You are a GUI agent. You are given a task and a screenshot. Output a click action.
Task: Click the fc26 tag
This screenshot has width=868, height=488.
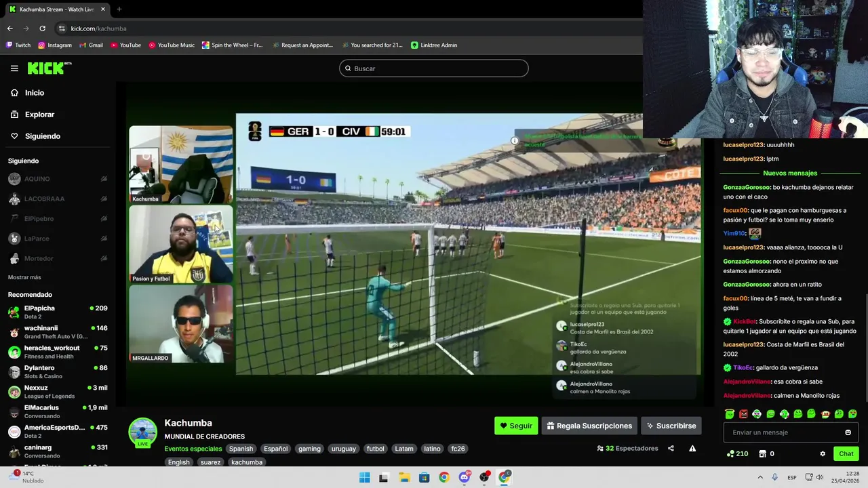[458, 449]
